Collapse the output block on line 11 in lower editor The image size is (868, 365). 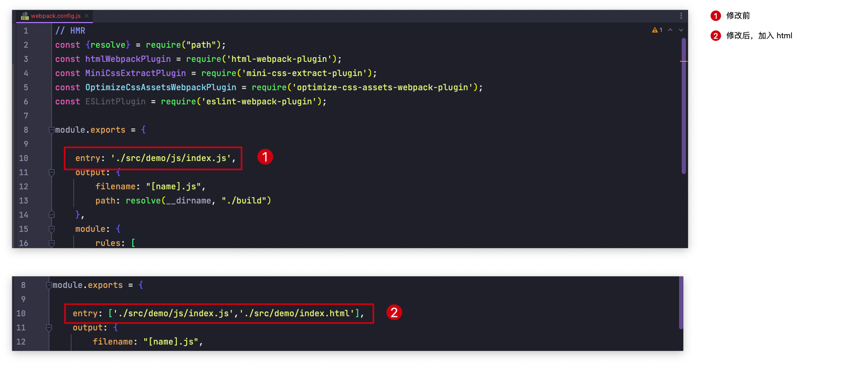click(49, 328)
